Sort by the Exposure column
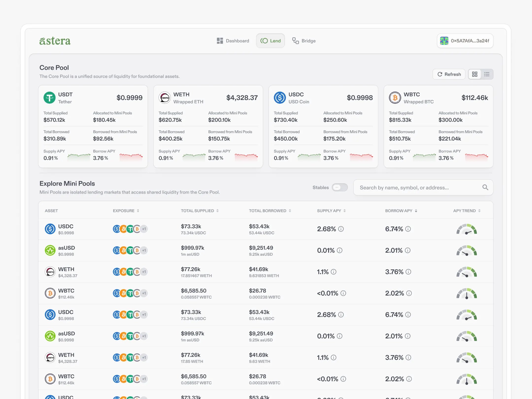 click(126, 211)
